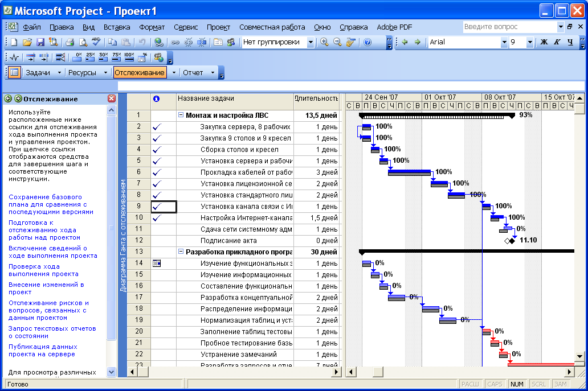
Task: Assign resources using the people icon
Action: pyautogui.click(x=231, y=42)
